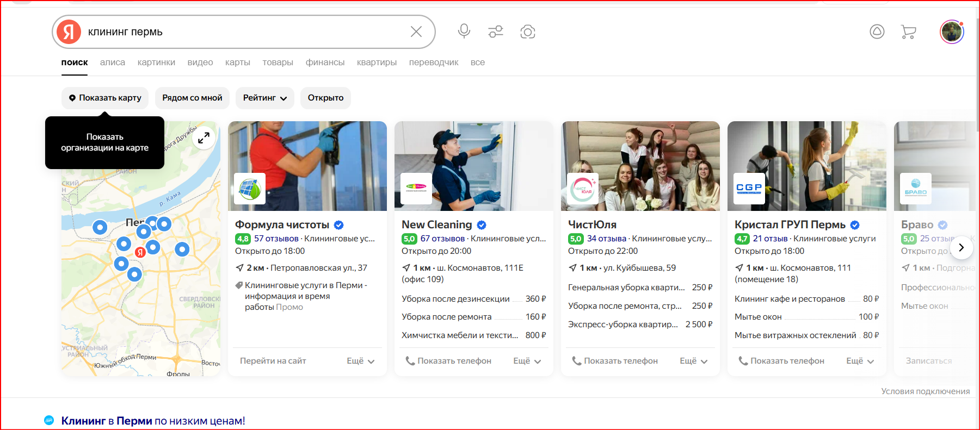Click the Клининговые услуги в Перми promo text

pos(306,296)
